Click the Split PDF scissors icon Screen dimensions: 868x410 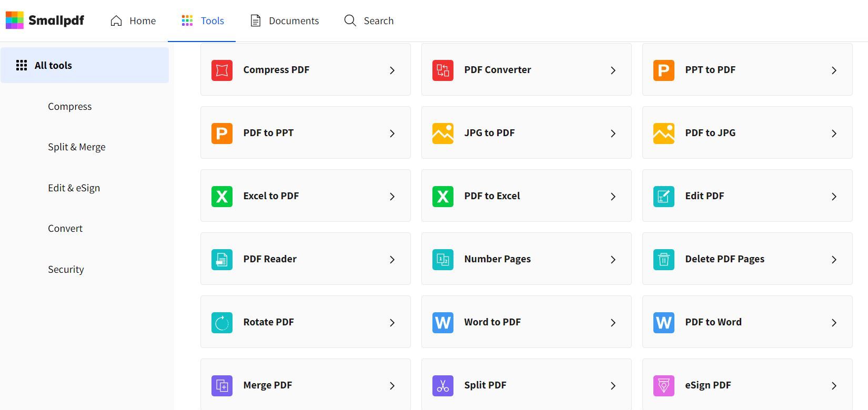tap(443, 385)
